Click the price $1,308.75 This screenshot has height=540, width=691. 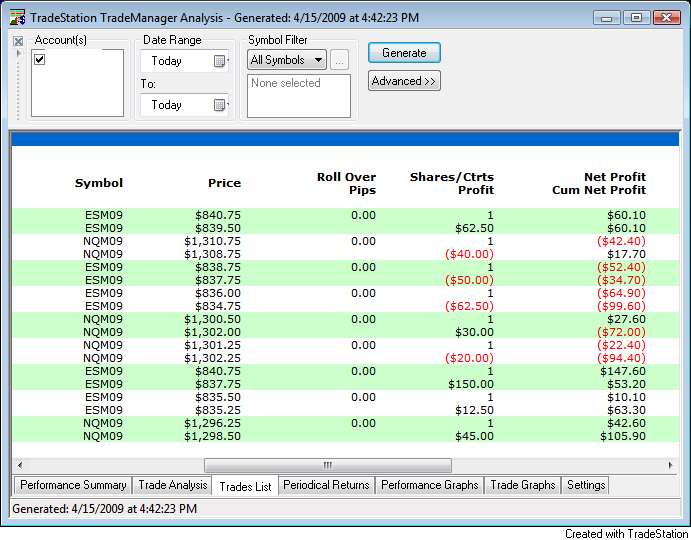point(212,254)
